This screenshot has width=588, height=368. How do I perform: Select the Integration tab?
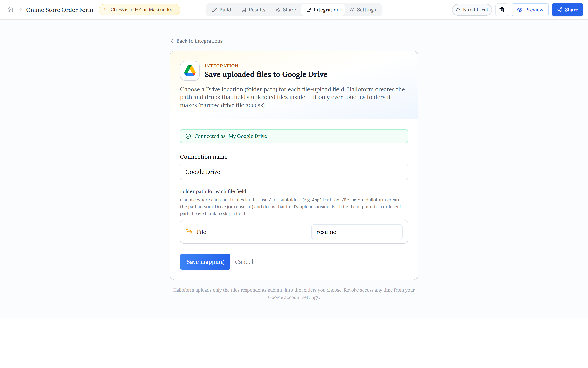click(x=323, y=10)
